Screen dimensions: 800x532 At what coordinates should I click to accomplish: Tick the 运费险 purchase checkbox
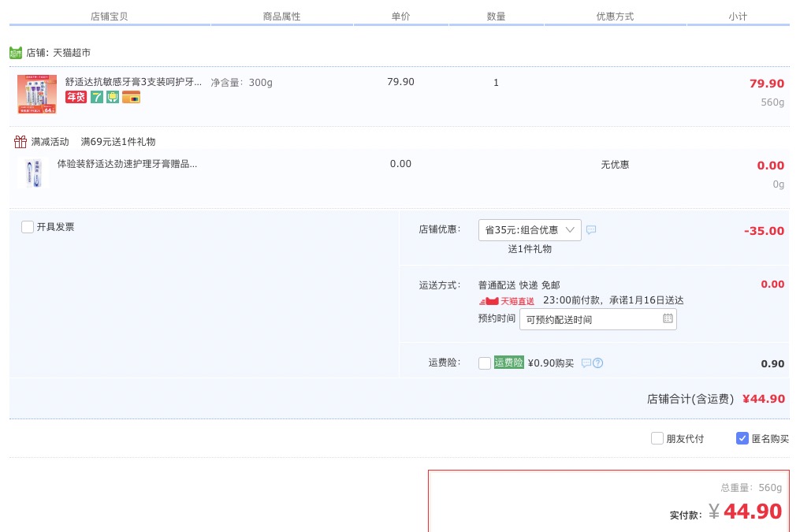pyautogui.click(x=485, y=363)
